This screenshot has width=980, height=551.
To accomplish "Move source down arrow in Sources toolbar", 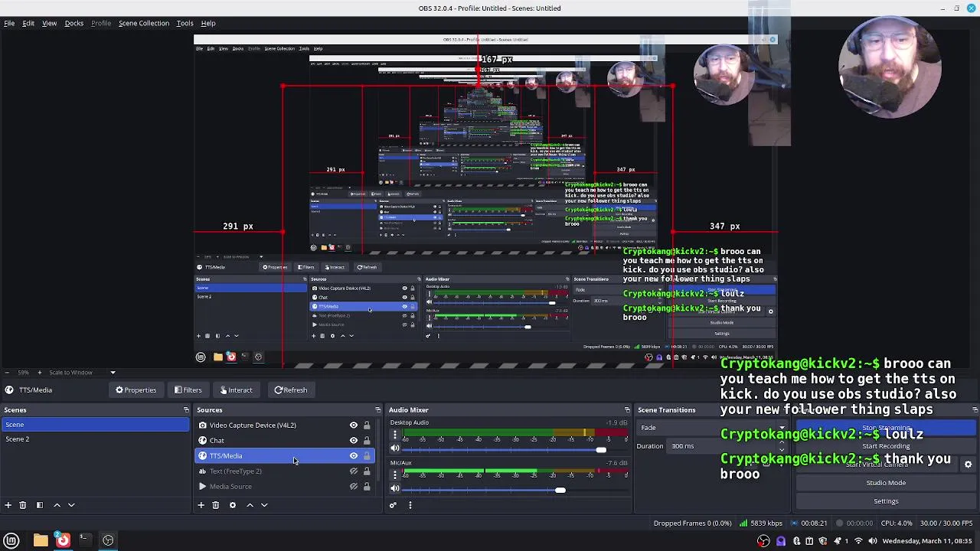I will (x=264, y=505).
